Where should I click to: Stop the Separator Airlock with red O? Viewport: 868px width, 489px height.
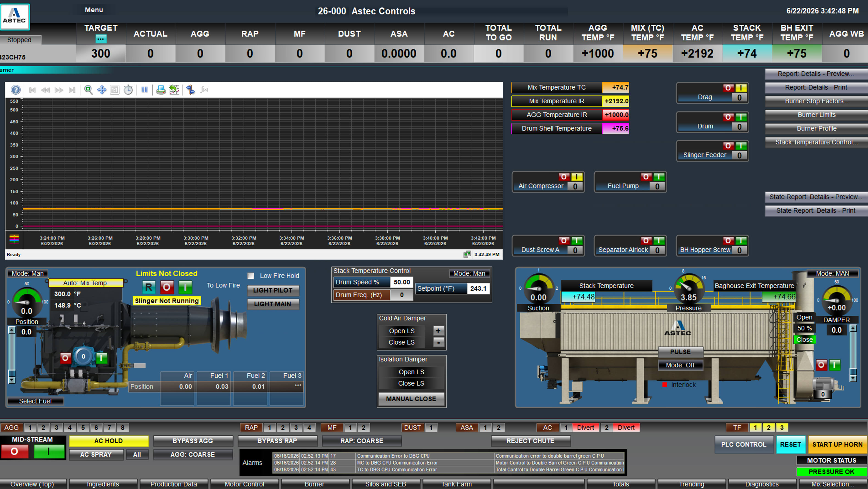[x=646, y=241]
